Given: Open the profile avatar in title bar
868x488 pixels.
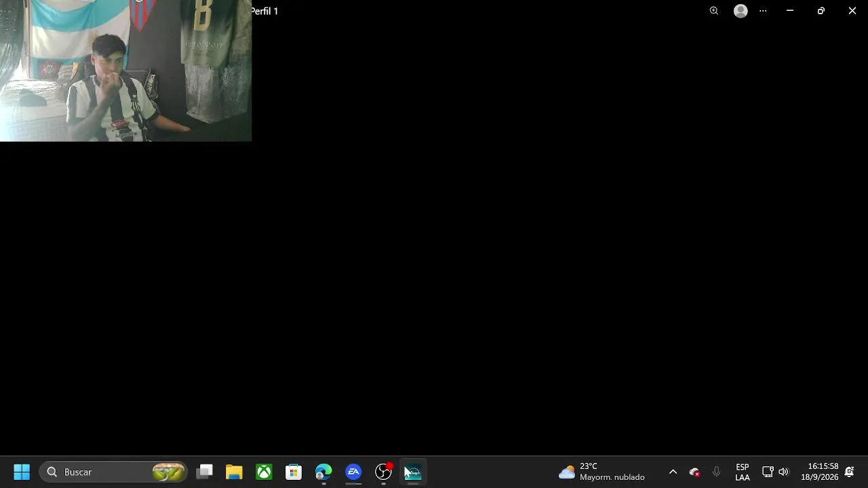Looking at the screenshot, I should pos(741,11).
